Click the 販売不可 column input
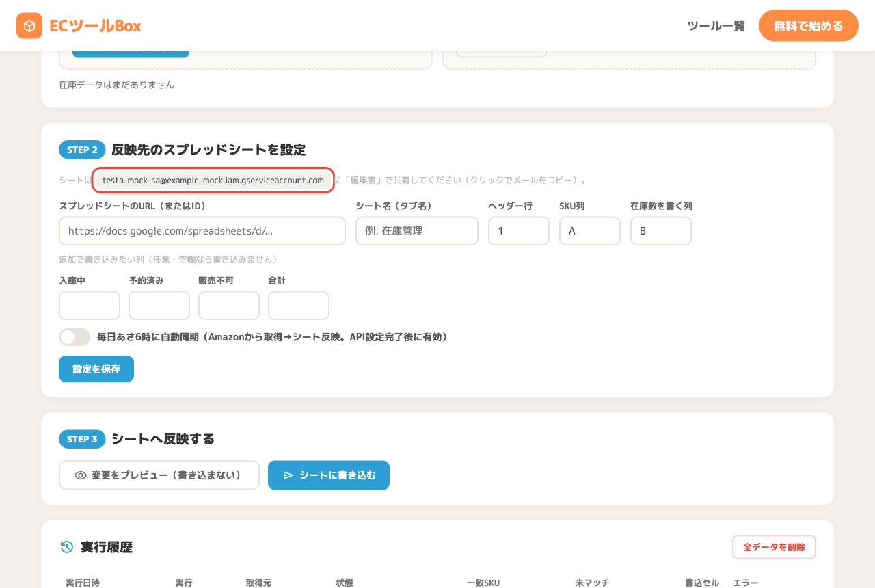This screenshot has height=588, width=875. pyautogui.click(x=229, y=306)
